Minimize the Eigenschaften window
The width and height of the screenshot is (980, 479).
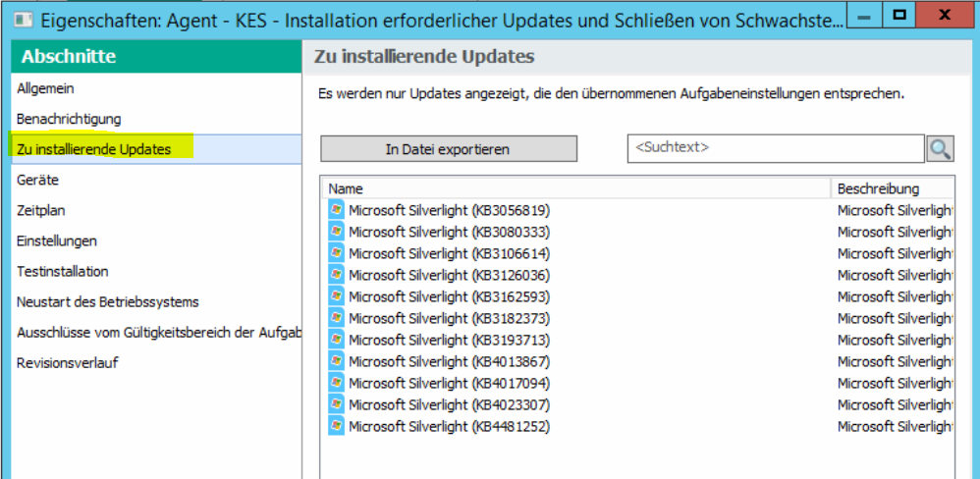click(x=865, y=17)
